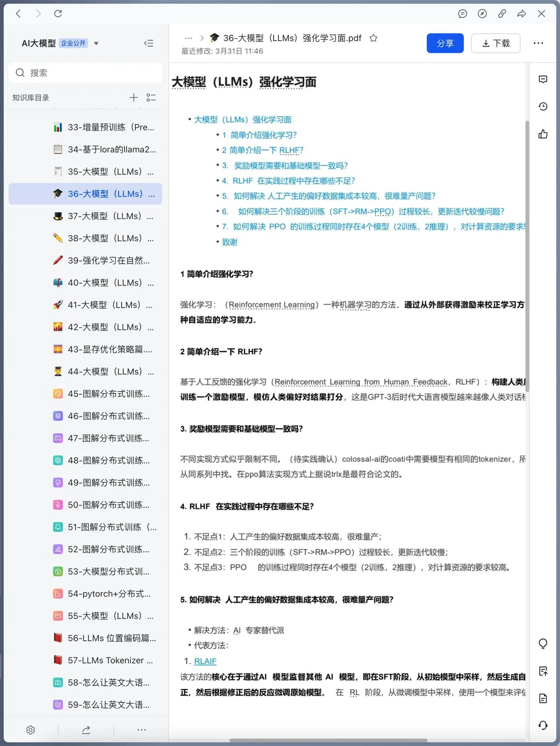View document version history icon
The width and height of the screenshot is (560, 746).
click(543, 106)
